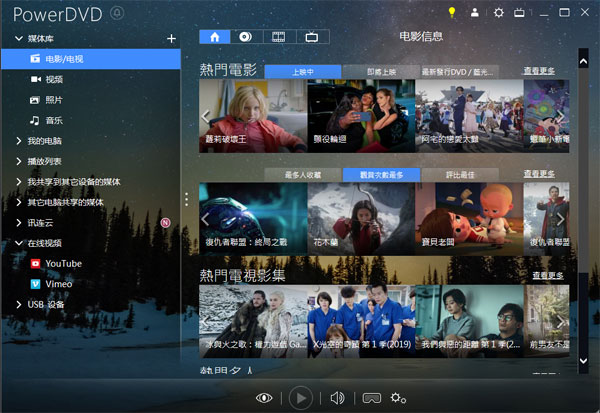Screen dimensions: 600x413
Task: Click previous arrow on 熱門電影 carousel
Action: coord(205,116)
